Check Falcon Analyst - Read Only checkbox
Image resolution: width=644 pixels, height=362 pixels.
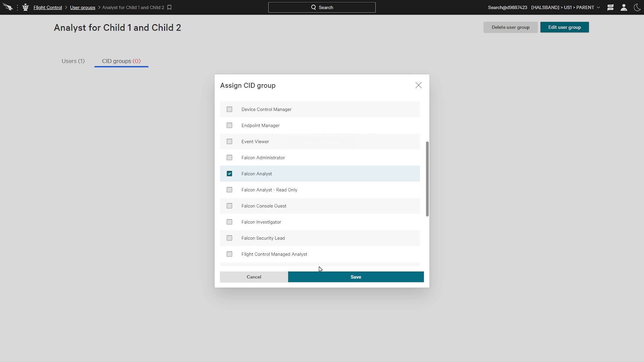point(229,190)
